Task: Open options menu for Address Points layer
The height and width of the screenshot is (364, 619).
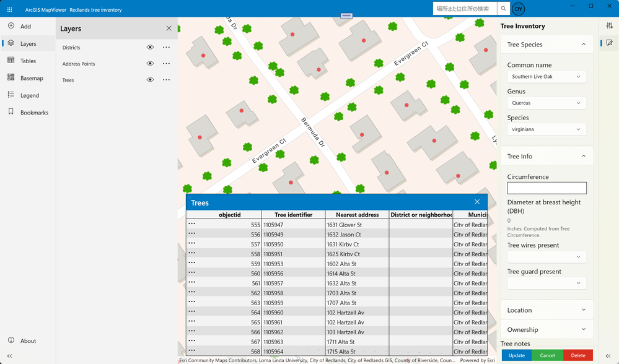Action: [166, 64]
